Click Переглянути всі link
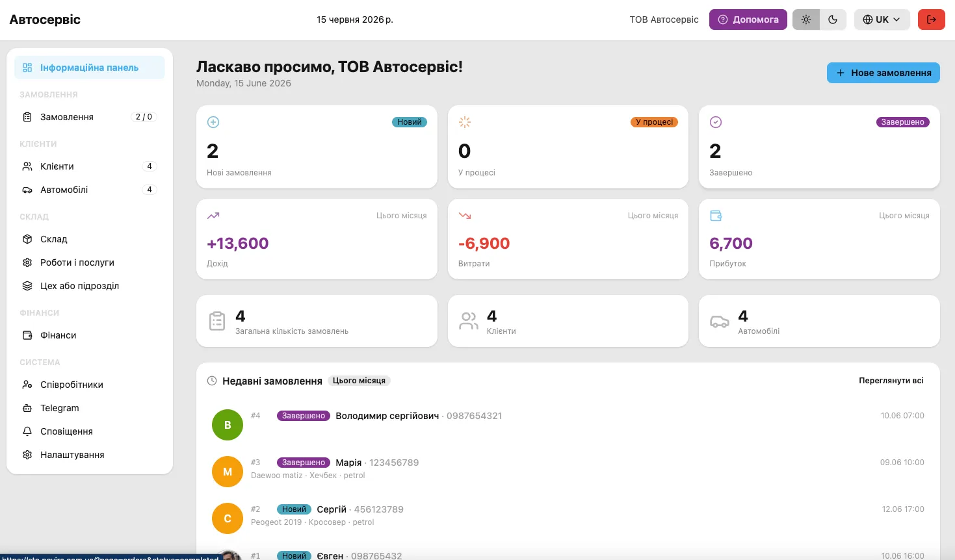The height and width of the screenshot is (560, 955). click(x=891, y=381)
